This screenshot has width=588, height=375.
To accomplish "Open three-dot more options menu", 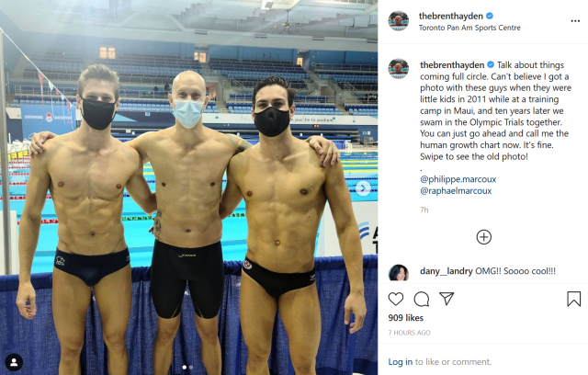I will tap(575, 21).
